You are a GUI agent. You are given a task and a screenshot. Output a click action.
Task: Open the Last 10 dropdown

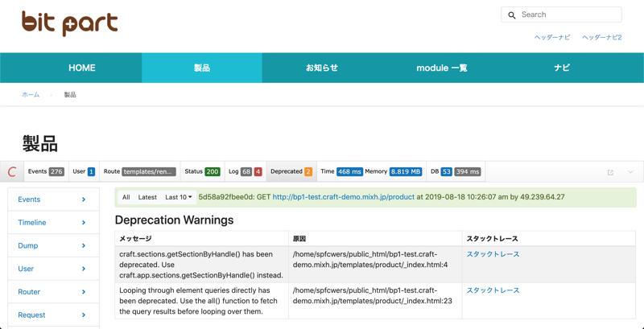point(179,197)
